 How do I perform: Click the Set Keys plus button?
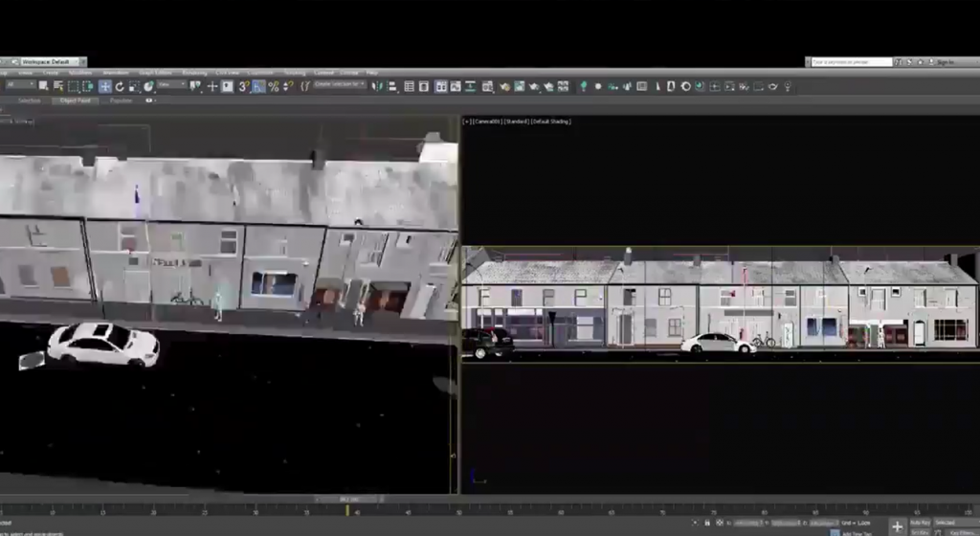pos(897,525)
